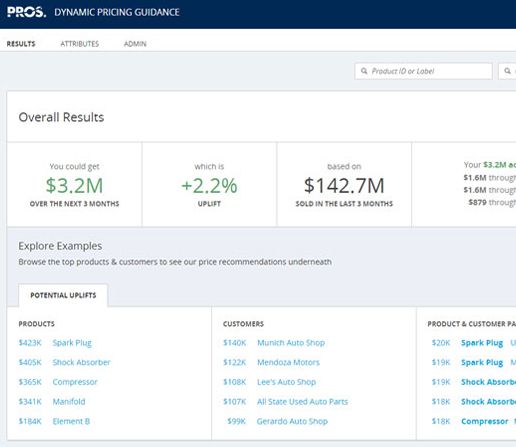Click the $140K customer uplift value
The width and height of the screenshot is (516, 447).
[235, 343]
